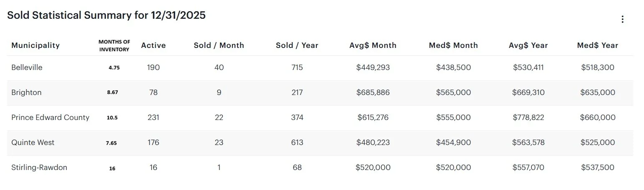Click the Sold / Month column header
This screenshot has height=190, width=644.
point(219,45)
